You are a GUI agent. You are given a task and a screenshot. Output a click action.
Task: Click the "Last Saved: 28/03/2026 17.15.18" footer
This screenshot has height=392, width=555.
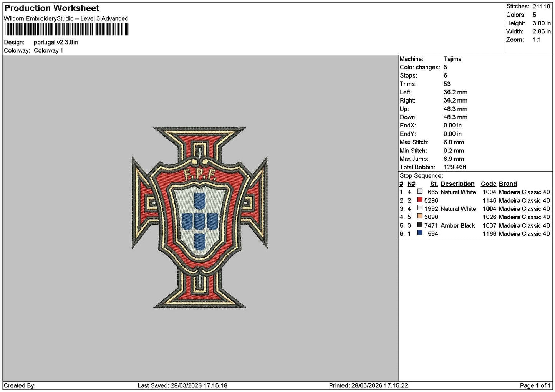pos(182,385)
